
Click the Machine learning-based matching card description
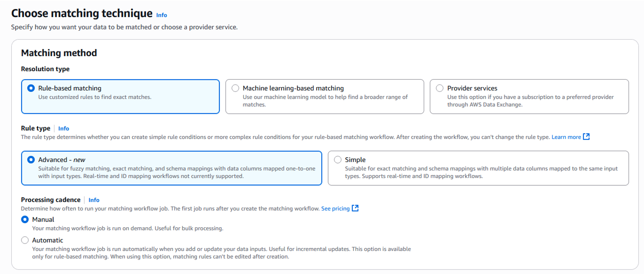325,101
